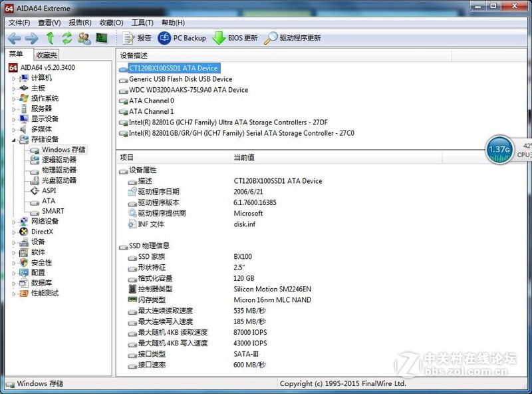The image size is (532, 394).
Task: Expand the 计算机 tree node
Action: 14,79
